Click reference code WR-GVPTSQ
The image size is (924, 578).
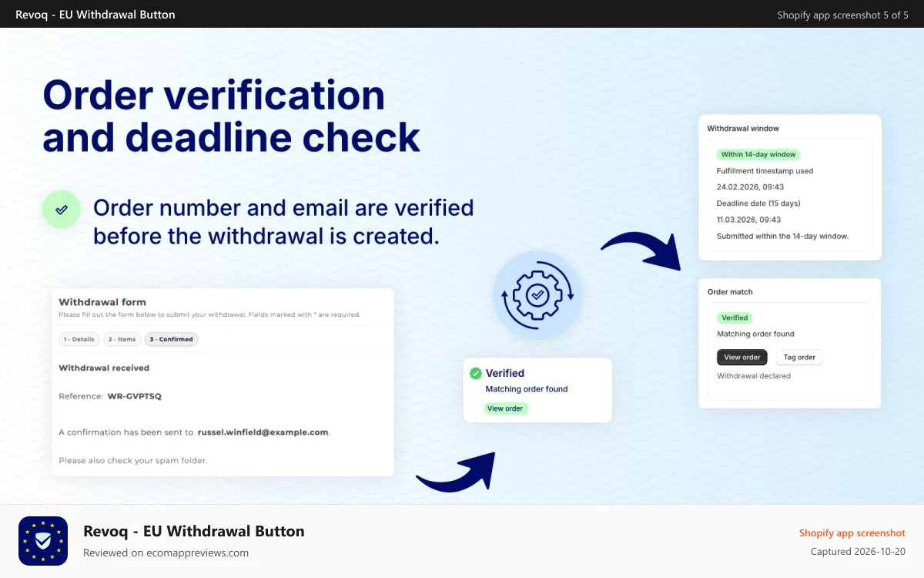tap(135, 396)
